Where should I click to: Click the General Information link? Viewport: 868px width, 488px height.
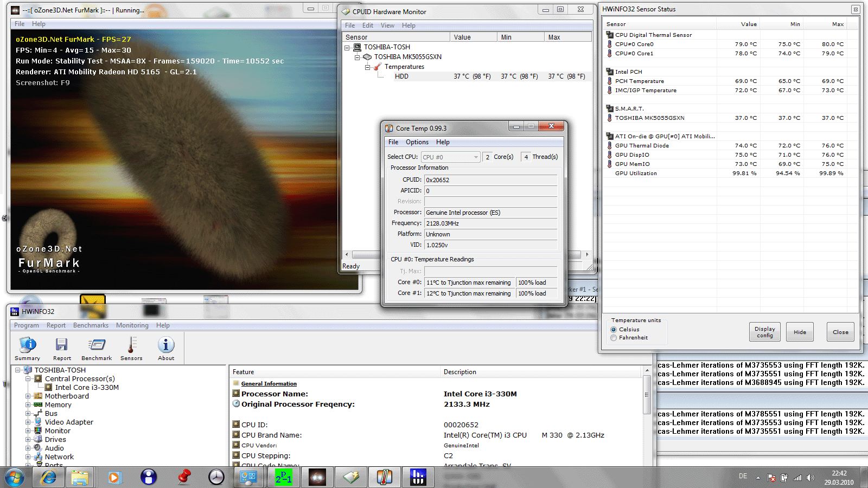[x=269, y=384]
